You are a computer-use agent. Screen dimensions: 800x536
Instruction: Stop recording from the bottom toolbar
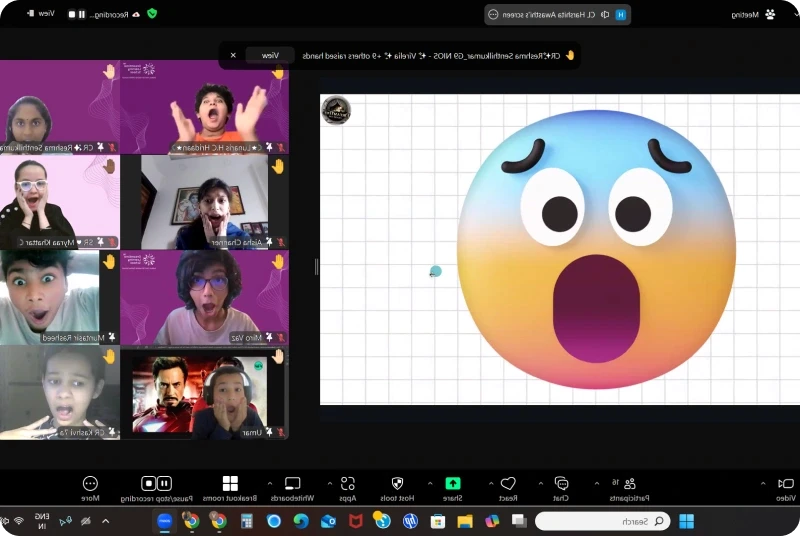pos(148,484)
